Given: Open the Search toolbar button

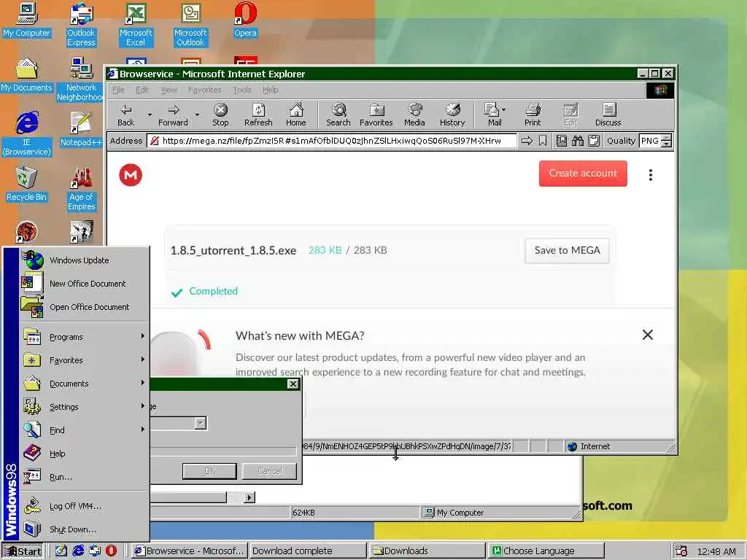Looking at the screenshot, I should pyautogui.click(x=338, y=114).
